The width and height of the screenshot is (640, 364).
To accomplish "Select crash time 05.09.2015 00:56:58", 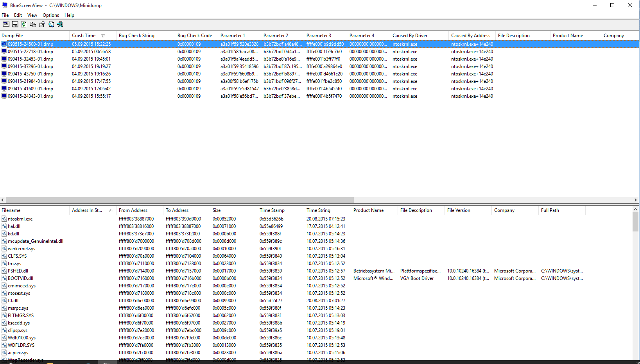I will (x=91, y=52).
